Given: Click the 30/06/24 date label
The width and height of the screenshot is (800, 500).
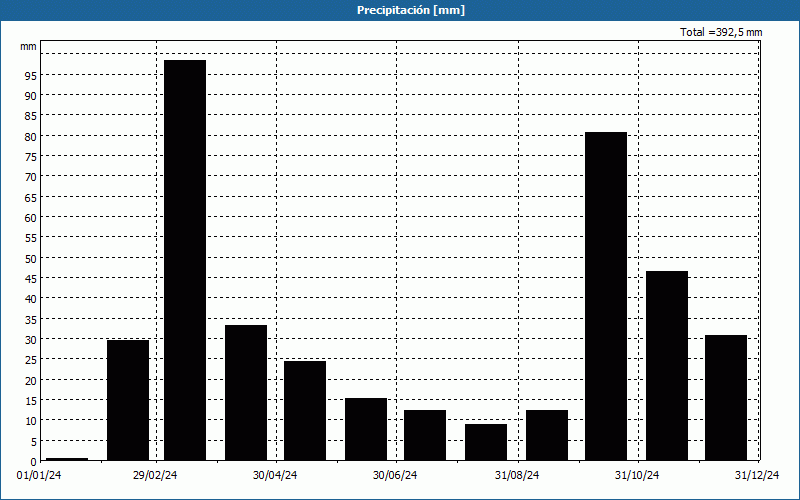Looking at the screenshot, I should (x=395, y=476).
